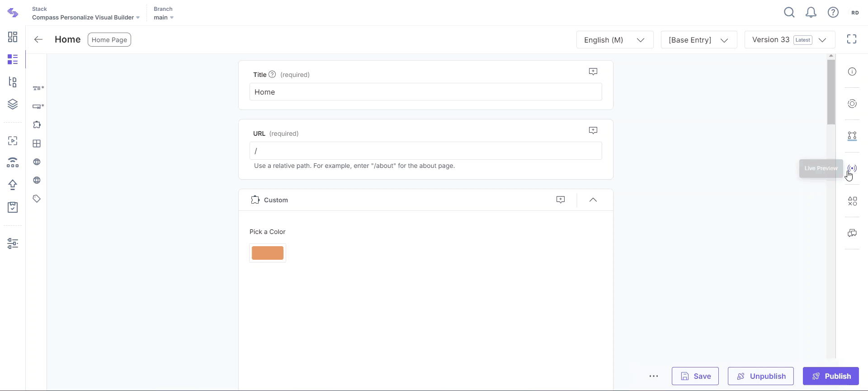The image size is (868, 391).
Task: Open the Stack selector dropdown
Action: (86, 17)
